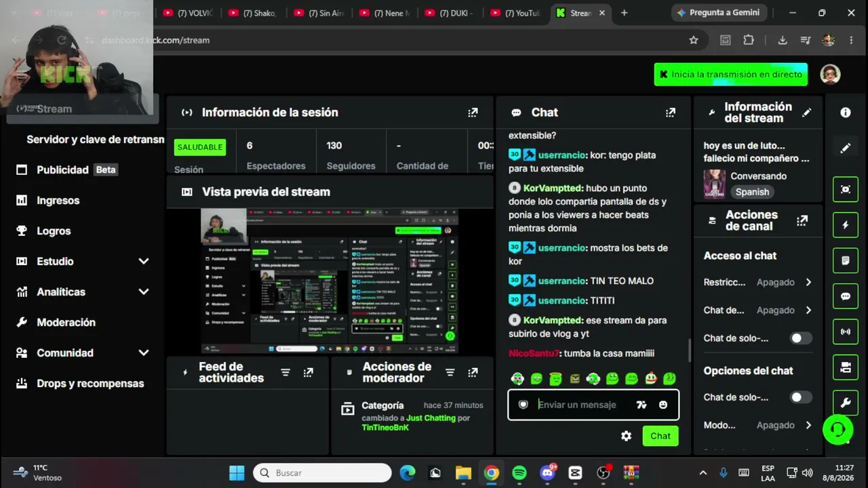Click the chat scrollbar
The width and height of the screenshot is (868, 488).
(x=689, y=349)
